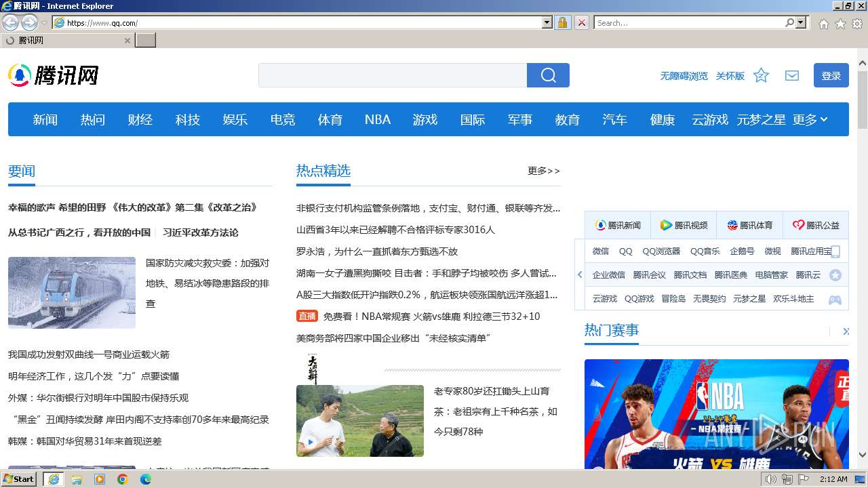868x488 pixels.
Task: Click the vertical scrollbar down arrow
Action: click(x=863, y=455)
